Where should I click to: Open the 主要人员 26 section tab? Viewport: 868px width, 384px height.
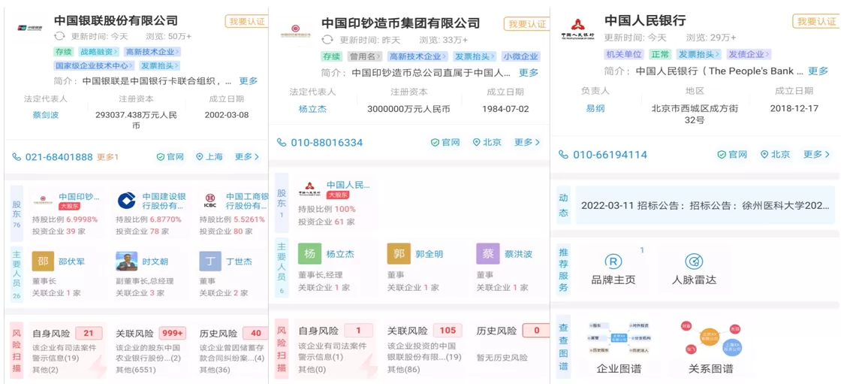click(x=17, y=274)
